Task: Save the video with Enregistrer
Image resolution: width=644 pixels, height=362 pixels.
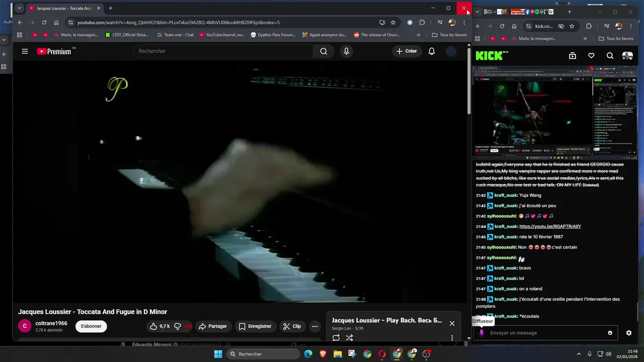Action: click(255, 326)
